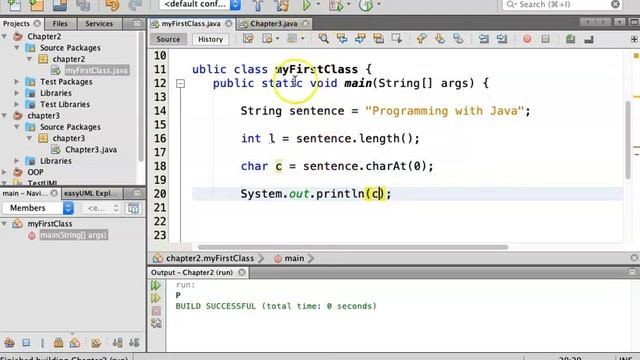Click Stop Macro Recording icon
Image resolution: width=640 pixels, height=360 pixels.
point(545,39)
